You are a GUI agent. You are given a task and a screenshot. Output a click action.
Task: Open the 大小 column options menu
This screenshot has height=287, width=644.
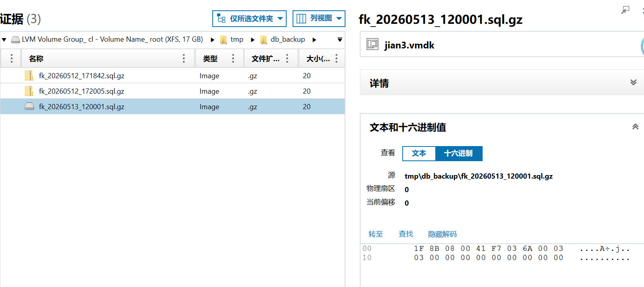336,58
